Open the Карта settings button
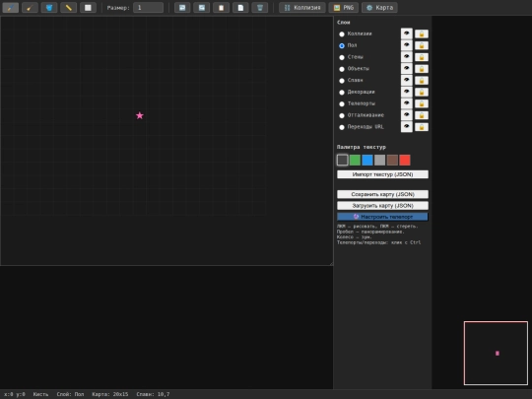This screenshot has height=399, width=532. coord(379,8)
